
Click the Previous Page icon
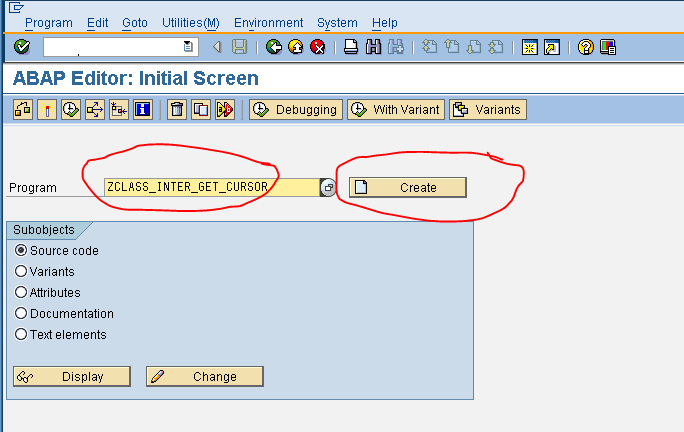click(452, 47)
